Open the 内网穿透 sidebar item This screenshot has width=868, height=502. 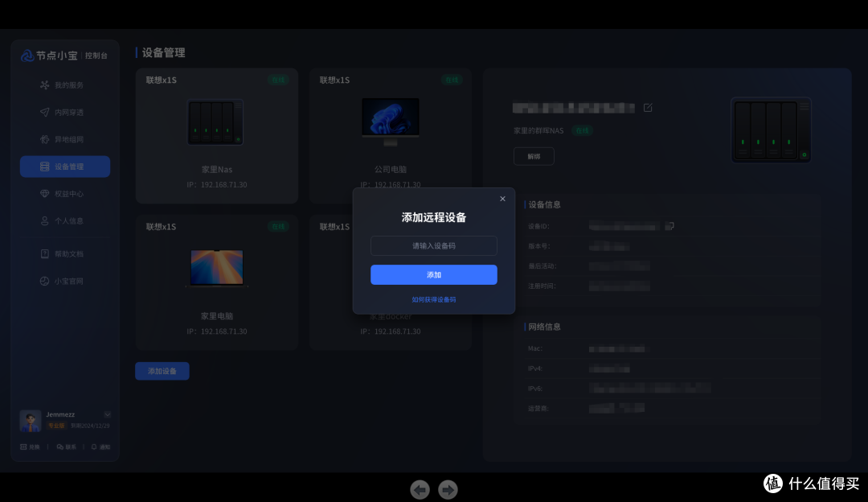click(62, 112)
